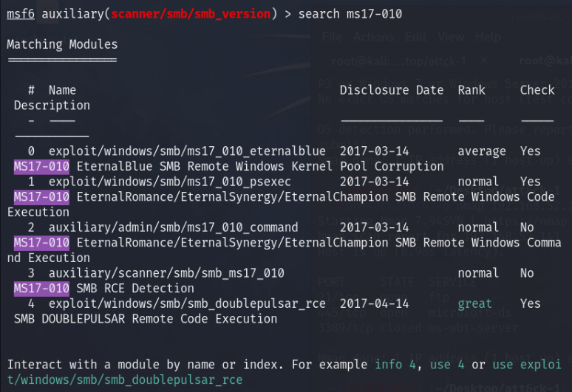Image resolution: width=572 pixels, height=392 pixels.
Task: Close the attck-1 terminal tab
Action: [483, 61]
